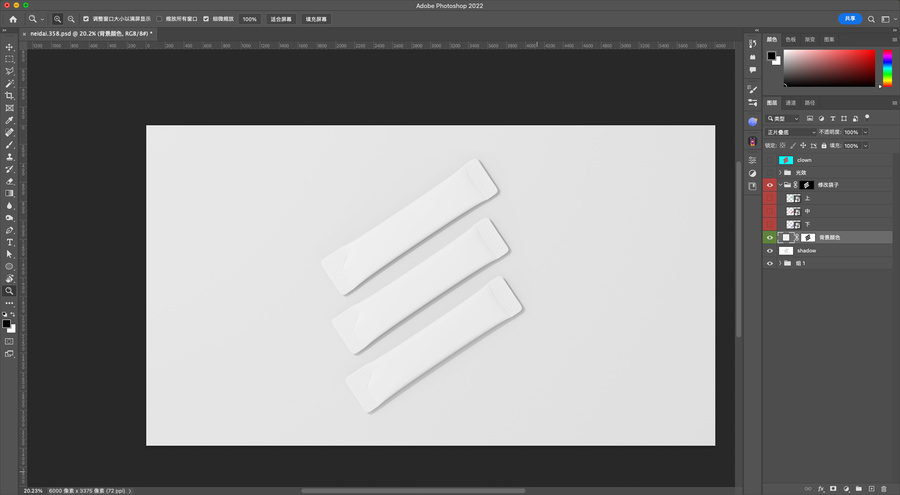The width and height of the screenshot is (900, 495).
Task: Click the hue spectrum slider
Action: click(887, 68)
